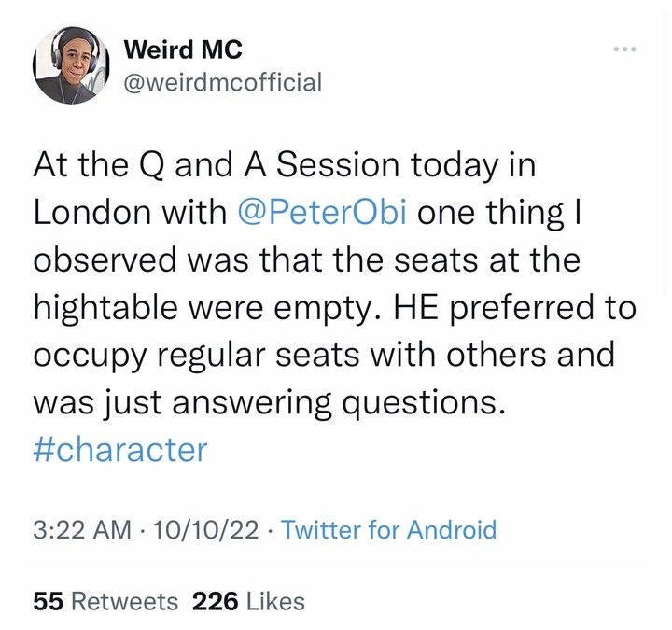
Task: Visit the @weirdmcofficial handle
Action: 222,82
